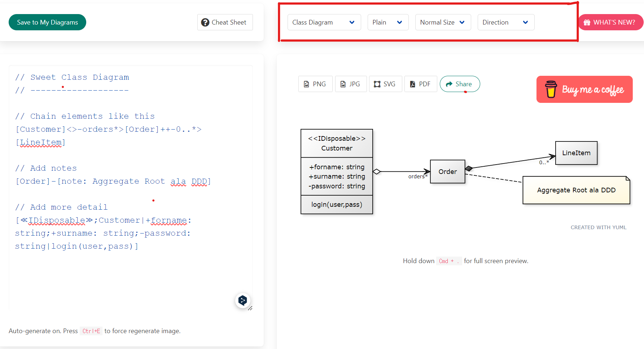Click the '+forname: string' attribute in diagram
This screenshot has width=644, height=349.
tap(337, 167)
